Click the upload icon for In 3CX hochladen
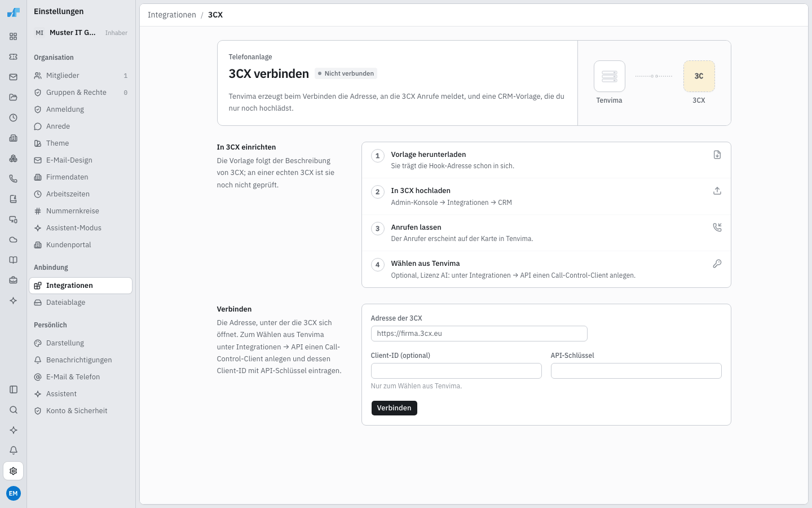812x508 pixels. 717,191
